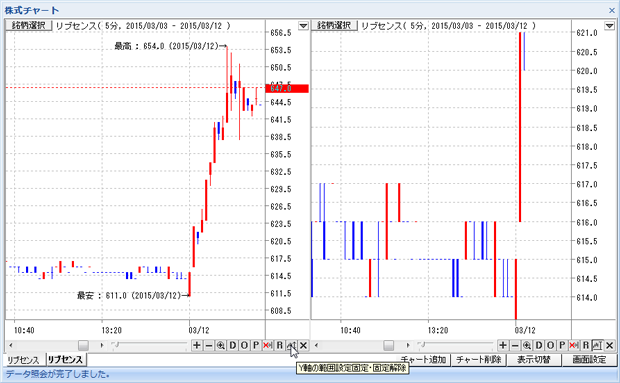Click the minus zoom button under left chart
The image size is (620, 383).
208,345
